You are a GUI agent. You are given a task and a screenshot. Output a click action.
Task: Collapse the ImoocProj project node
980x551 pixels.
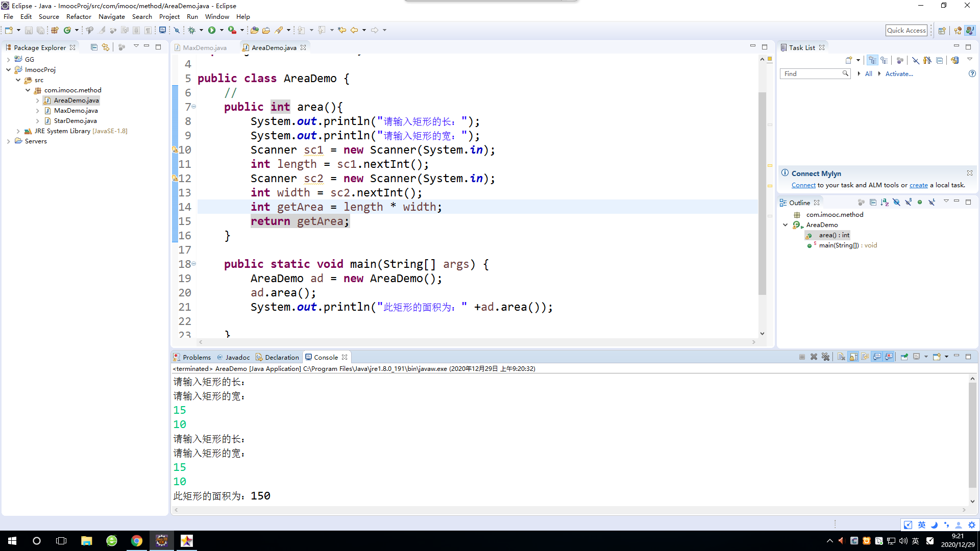point(8,70)
